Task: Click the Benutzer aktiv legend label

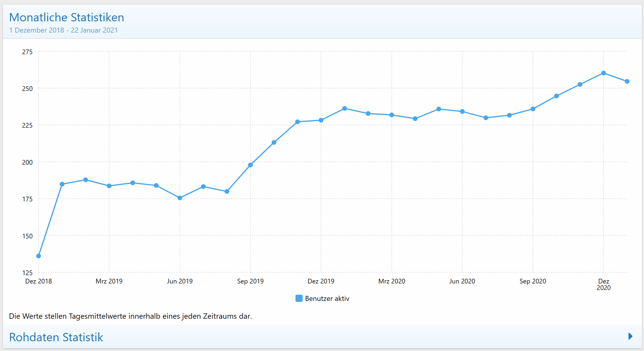Action: click(327, 299)
